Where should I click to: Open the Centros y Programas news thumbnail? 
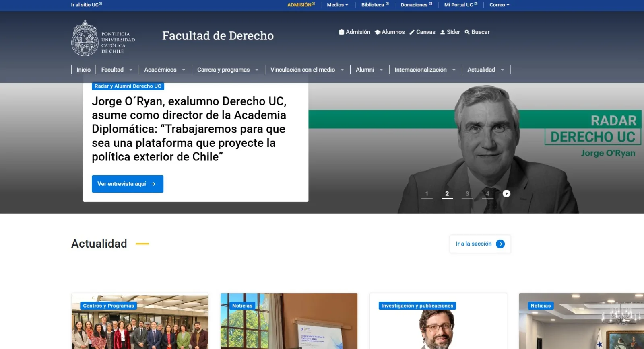pyautogui.click(x=140, y=322)
